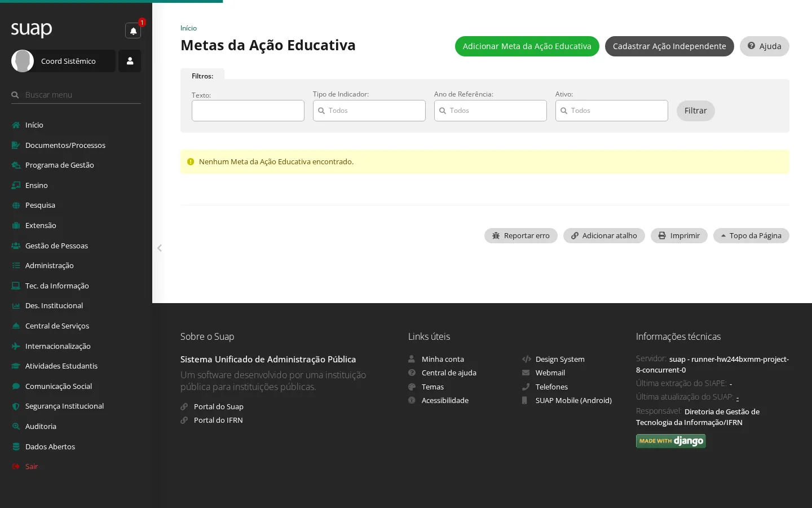Expand Documentos/Processos sidebar menu

(x=76, y=145)
